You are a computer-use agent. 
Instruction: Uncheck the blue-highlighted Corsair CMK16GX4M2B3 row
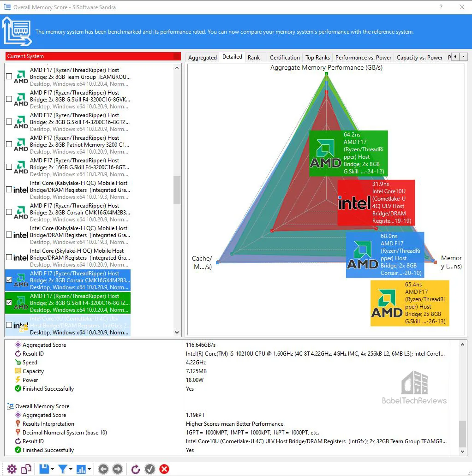click(9, 280)
